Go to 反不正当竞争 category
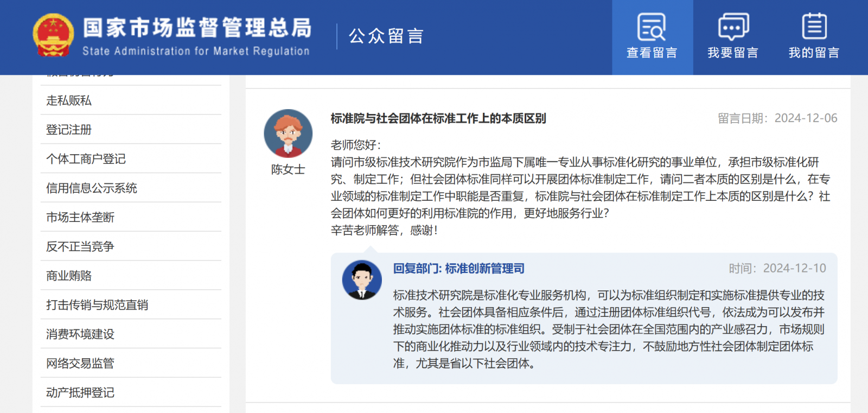Screen dimensions: 868x413 [80, 246]
